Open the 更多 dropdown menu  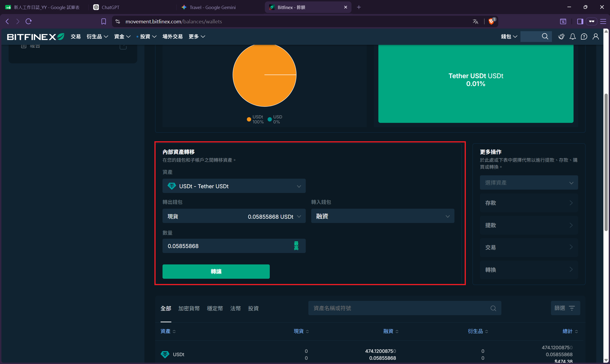point(197,36)
